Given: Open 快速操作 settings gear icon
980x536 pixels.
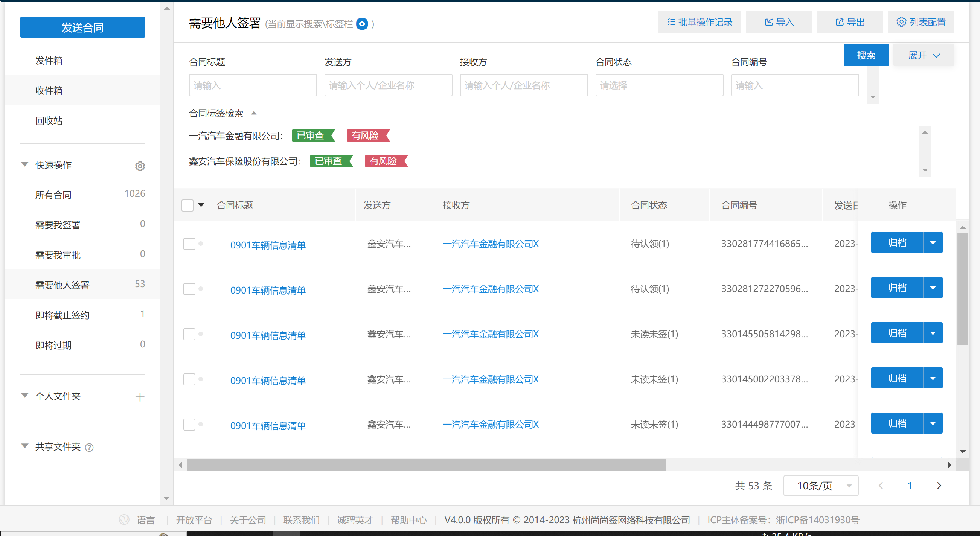Looking at the screenshot, I should click(x=140, y=166).
